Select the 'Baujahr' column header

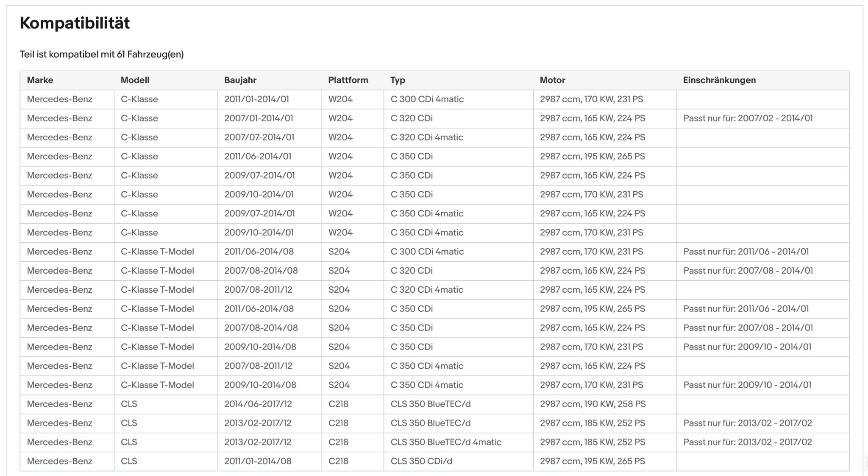[240, 80]
